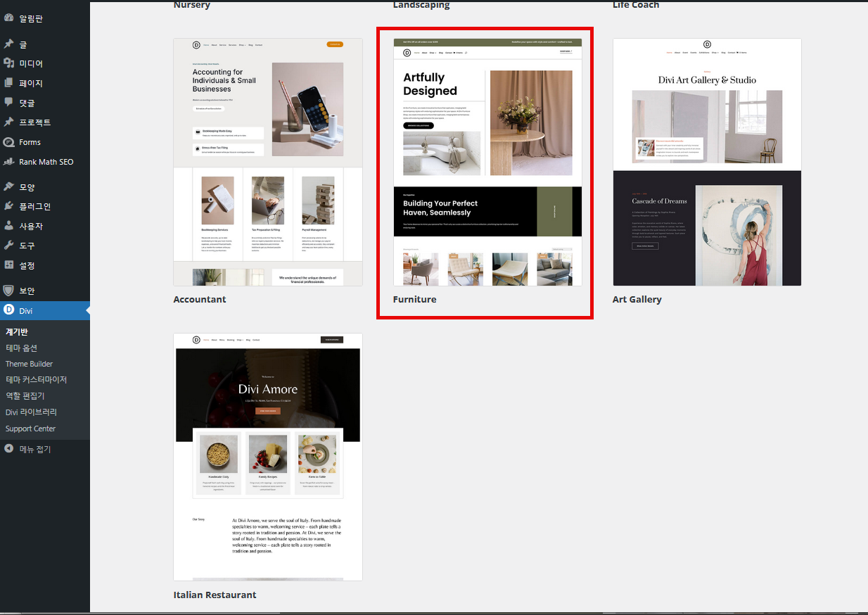Click the Italian Restaurant title text
868x615 pixels.
click(x=215, y=595)
